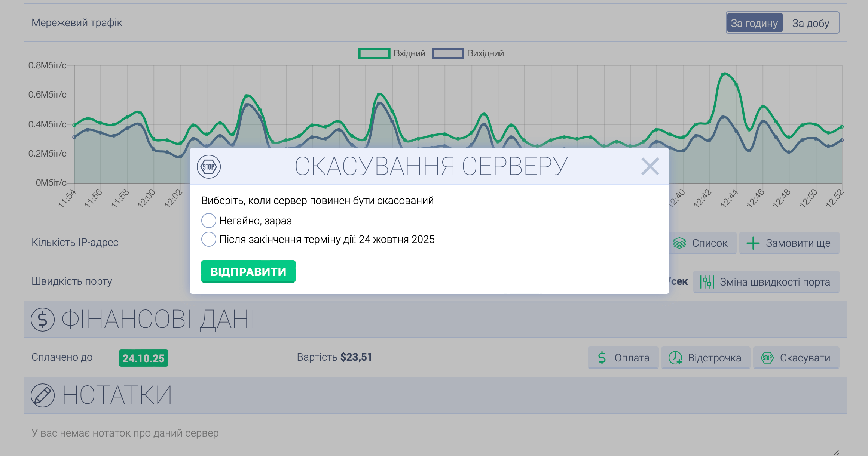Image resolution: width=868 pixels, height=456 pixels.
Task: Click the stack icon beside Список
Action: [679, 243]
